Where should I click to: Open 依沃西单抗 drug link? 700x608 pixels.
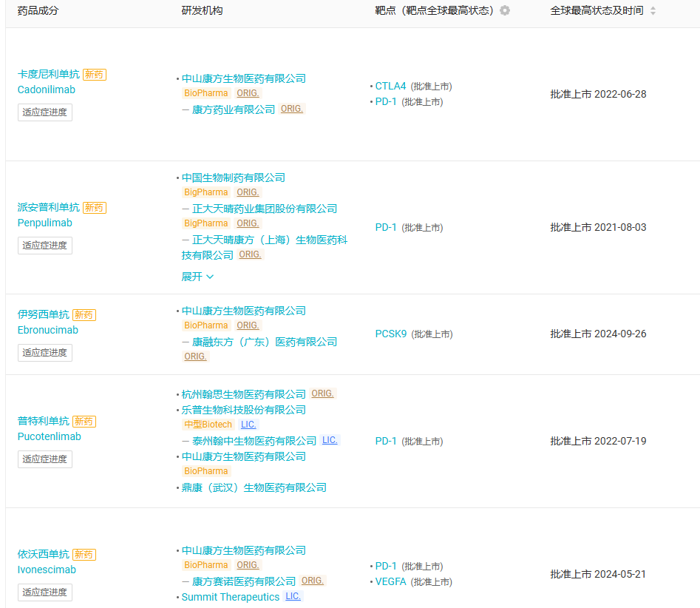click(x=44, y=554)
